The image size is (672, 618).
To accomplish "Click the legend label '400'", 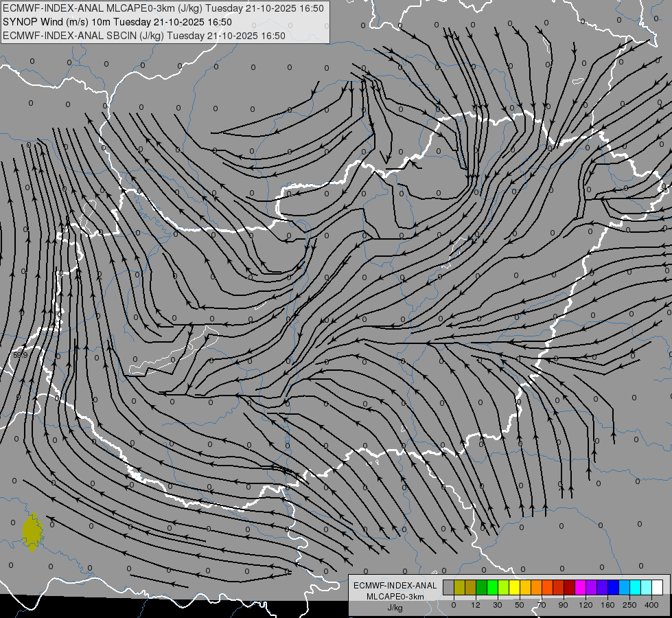I will click(651, 605).
